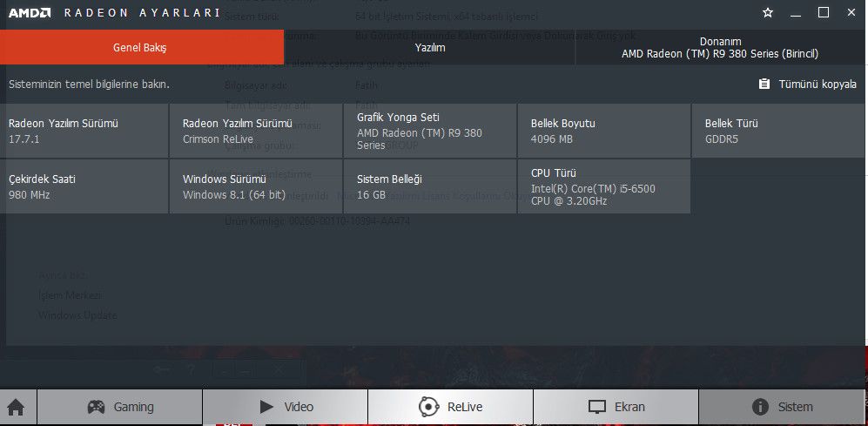
Task: Select the CPU Türü i5-6500 tile
Action: [604, 186]
